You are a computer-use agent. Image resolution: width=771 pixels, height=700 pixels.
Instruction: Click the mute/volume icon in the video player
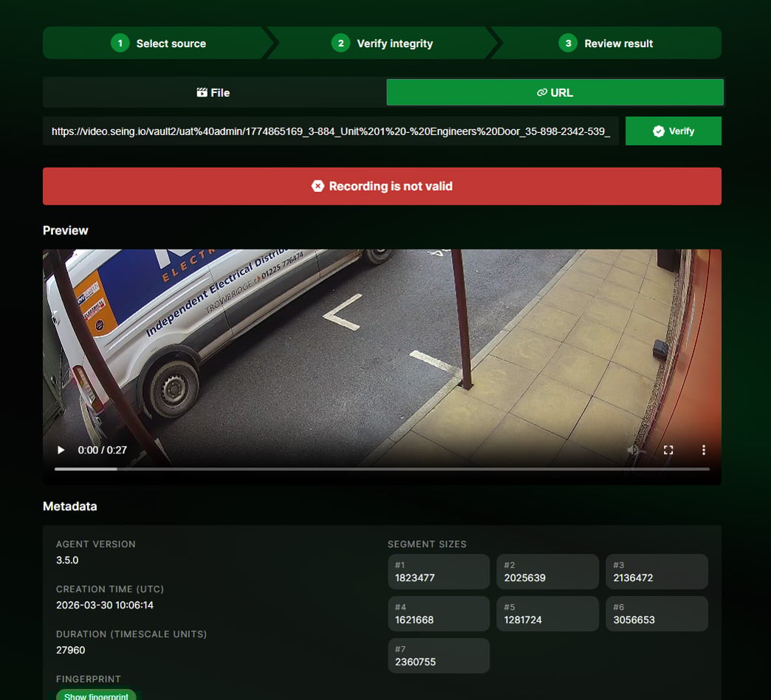633,449
